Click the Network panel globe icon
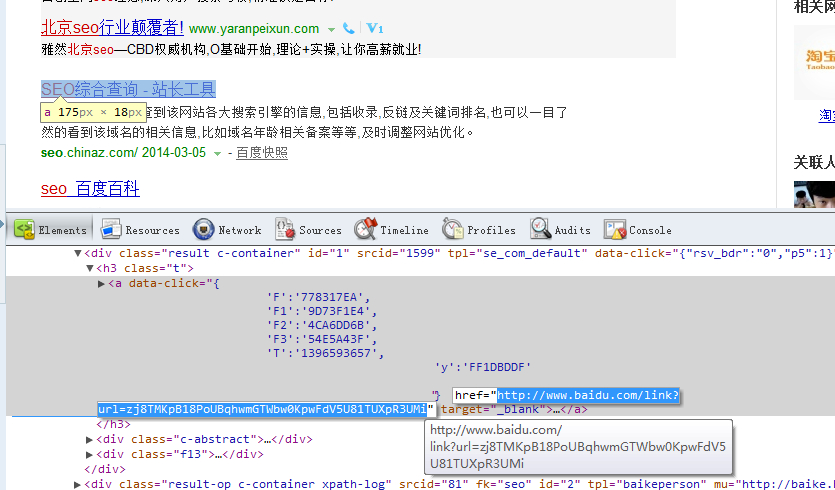Image resolution: width=835 pixels, height=490 pixels. click(x=203, y=229)
